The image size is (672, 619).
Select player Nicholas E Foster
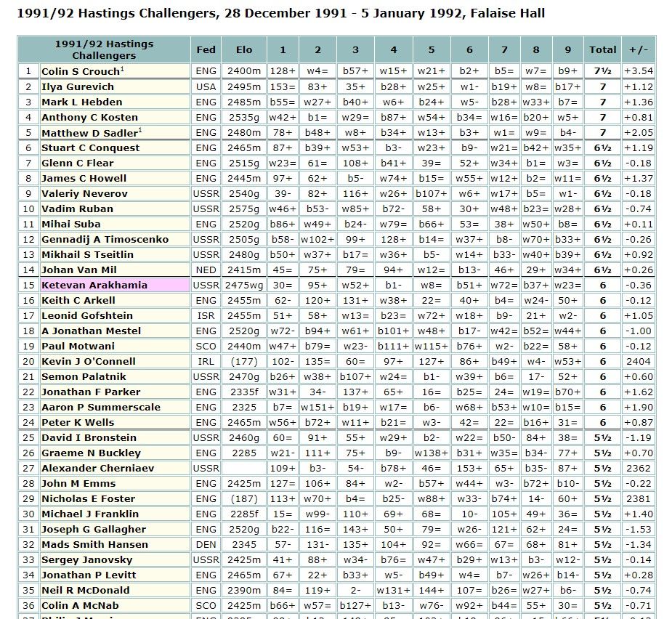(89, 498)
